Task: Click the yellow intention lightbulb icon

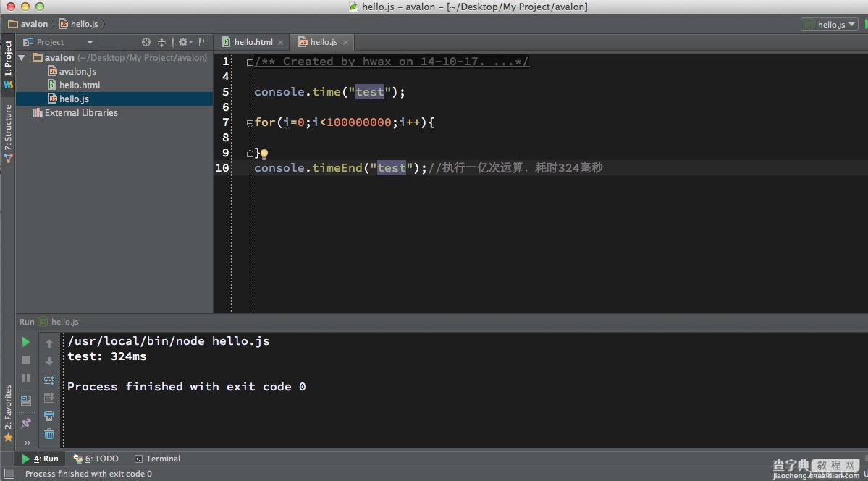Action: click(264, 154)
